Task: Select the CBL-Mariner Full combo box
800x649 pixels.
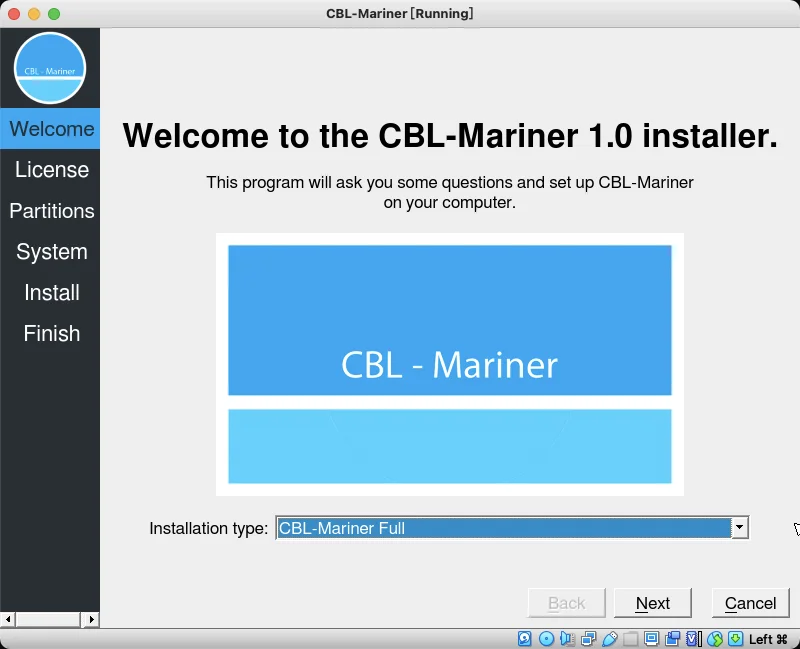Action: [512, 528]
